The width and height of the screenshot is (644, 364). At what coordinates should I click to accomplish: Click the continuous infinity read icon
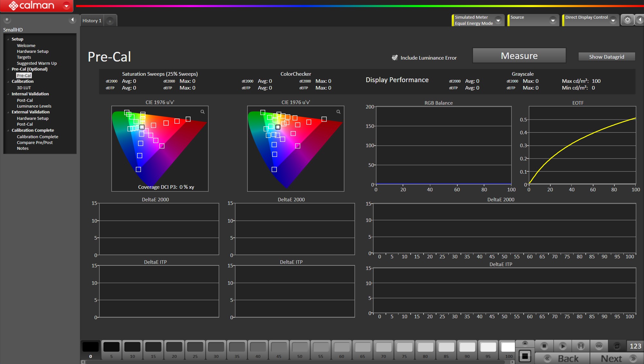(599, 346)
